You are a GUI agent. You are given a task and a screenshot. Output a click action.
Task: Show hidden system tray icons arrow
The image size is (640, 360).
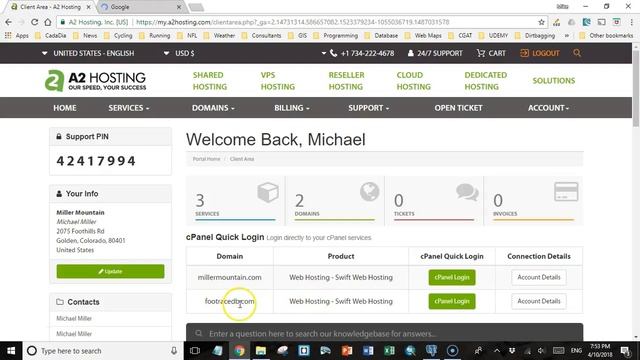[497, 351]
